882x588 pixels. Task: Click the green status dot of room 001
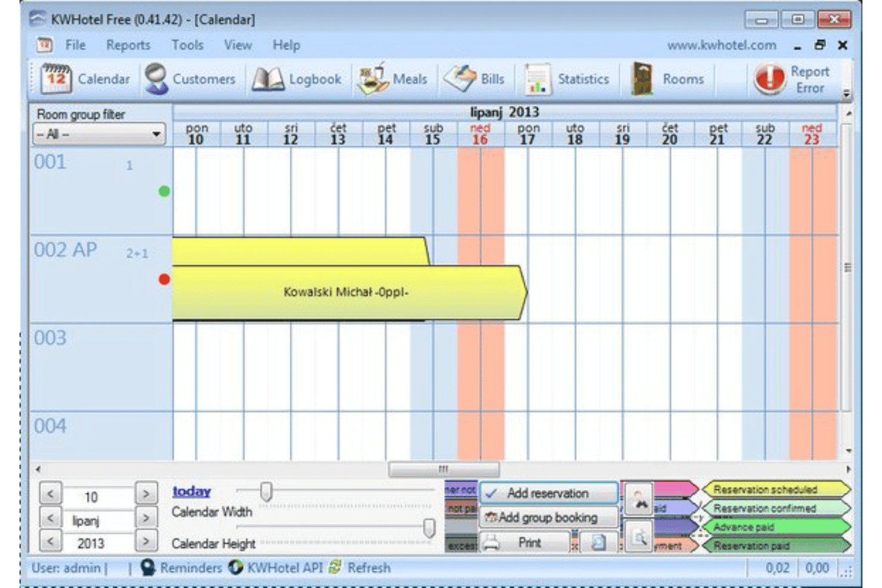tap(164, 191)
